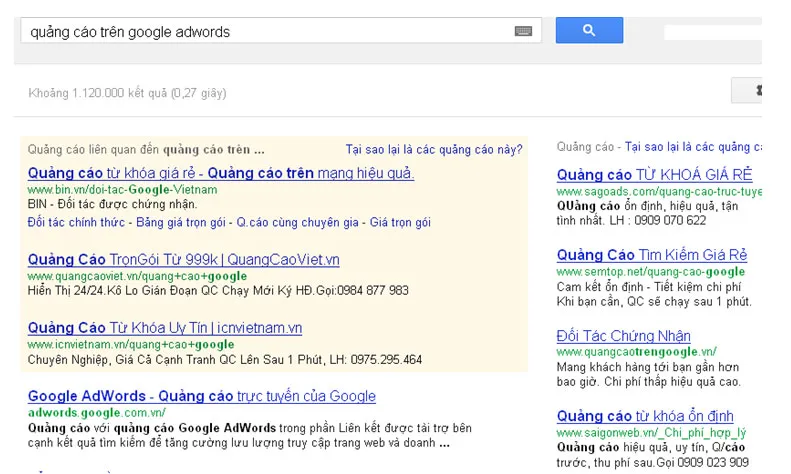Click the blue magnifier search button

tap(589, 30)
